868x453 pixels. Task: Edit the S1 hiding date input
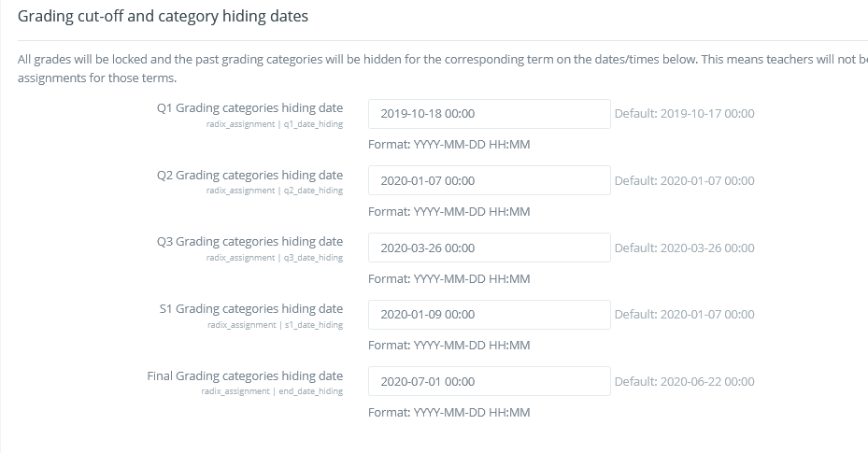(489, 315)
